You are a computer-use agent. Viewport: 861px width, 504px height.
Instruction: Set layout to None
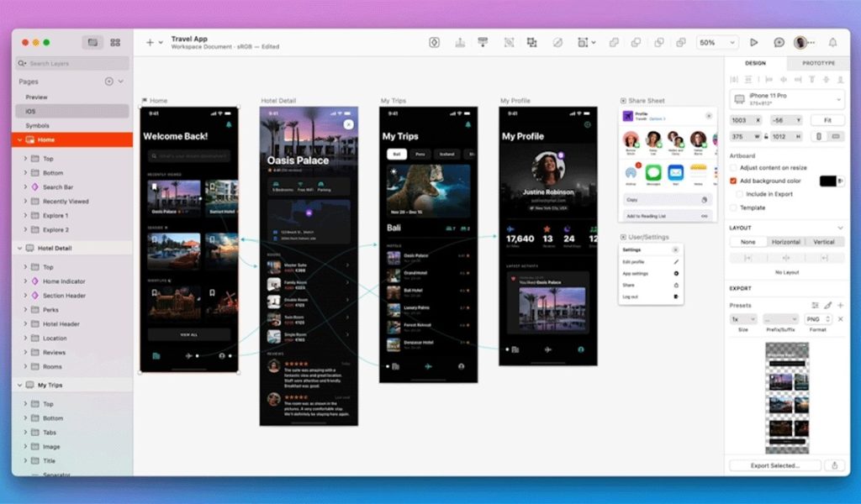(747, 242)
